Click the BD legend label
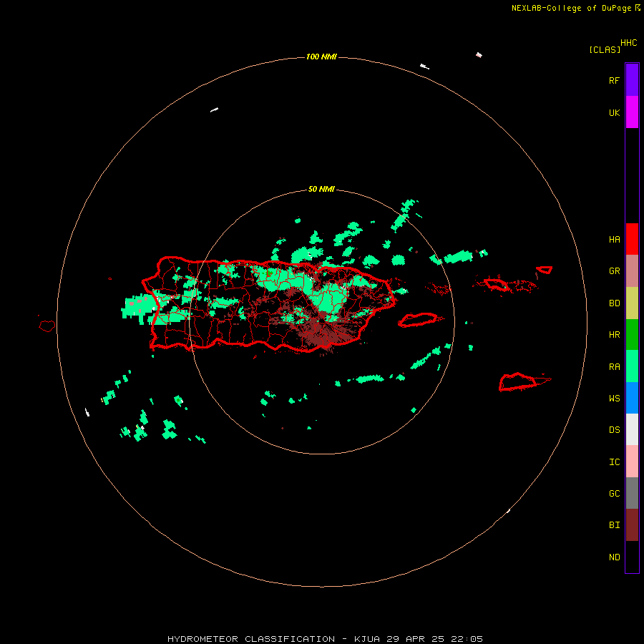Screen dimensions: 644x644 point(614,303)
